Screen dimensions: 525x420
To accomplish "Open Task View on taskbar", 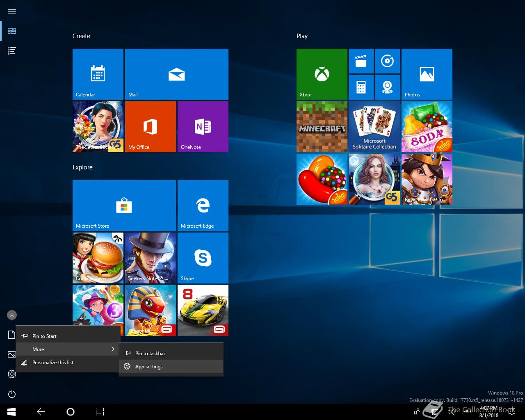I will click(x=100, y=412).
